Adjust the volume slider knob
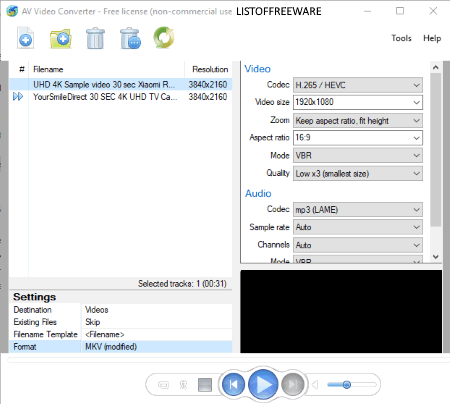 (347, 385)
